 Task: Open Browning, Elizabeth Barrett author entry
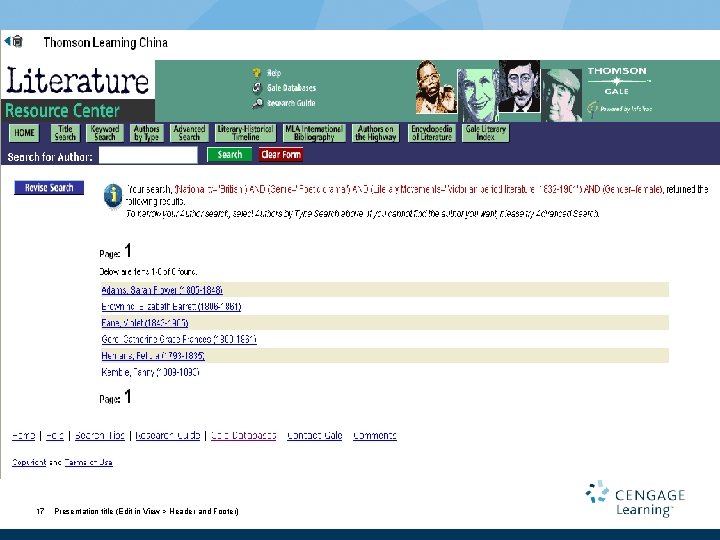[x=171, y=306]
